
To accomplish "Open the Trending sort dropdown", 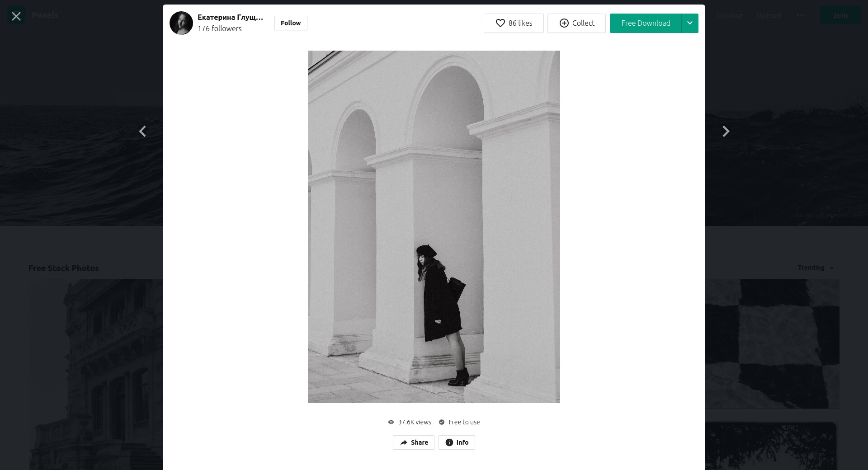I will [816, 268].
